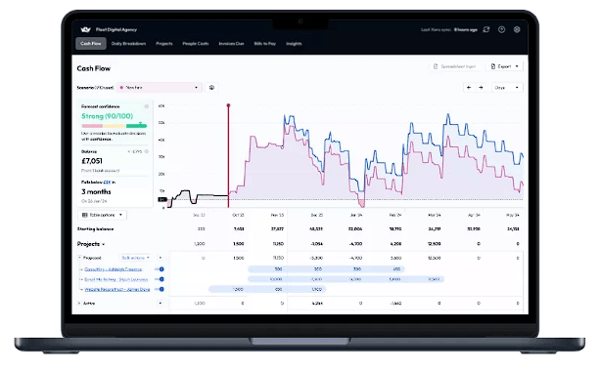Click the scenario settings icon beside dropdown
600x369 pixels.
[212, 88]
